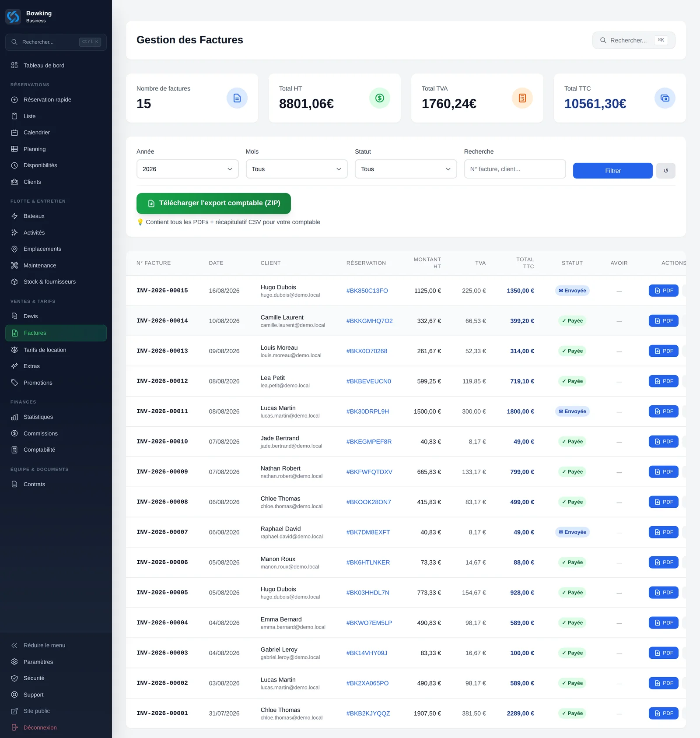The height and width of the screenshot is (738, 700).
Task: Click the reset filters refresh icon
Action: 665,171
